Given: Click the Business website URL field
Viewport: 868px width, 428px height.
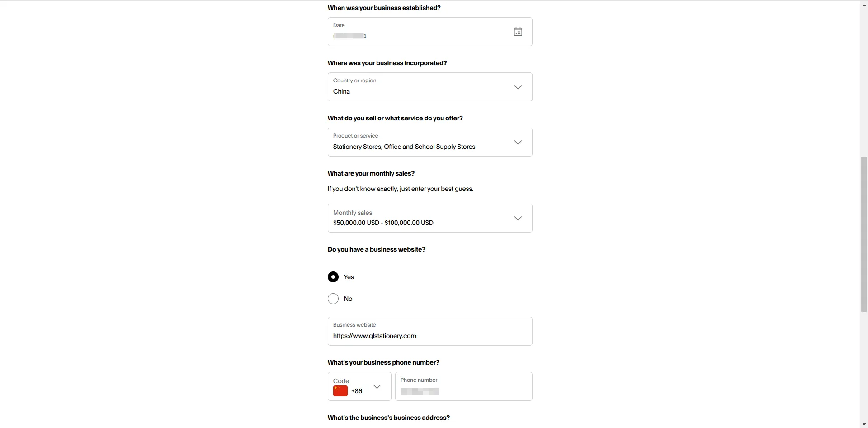Looking at the screenshot, I should [x=430, y=331].
